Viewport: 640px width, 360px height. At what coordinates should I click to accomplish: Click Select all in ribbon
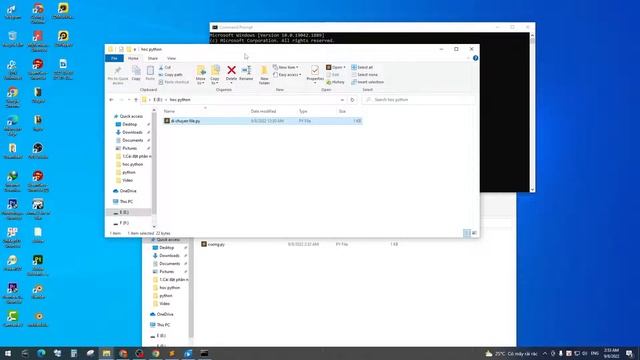(x=362, y=67)
